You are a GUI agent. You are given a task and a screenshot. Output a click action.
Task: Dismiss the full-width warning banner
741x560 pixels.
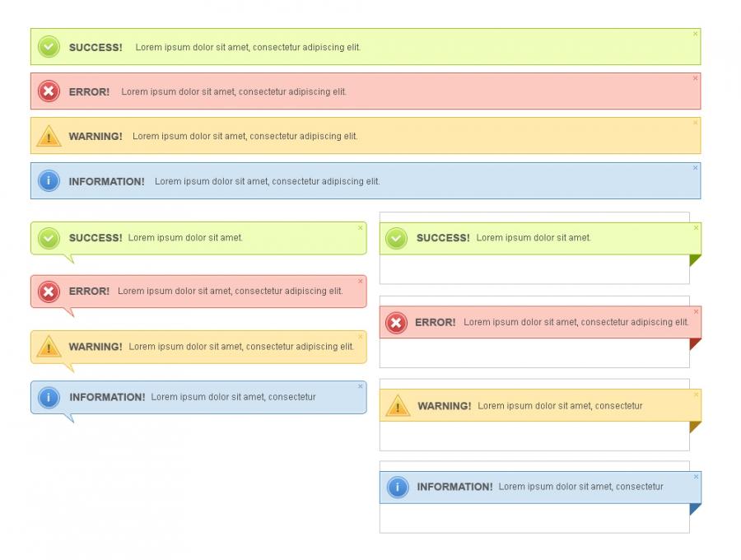[695, 123]
